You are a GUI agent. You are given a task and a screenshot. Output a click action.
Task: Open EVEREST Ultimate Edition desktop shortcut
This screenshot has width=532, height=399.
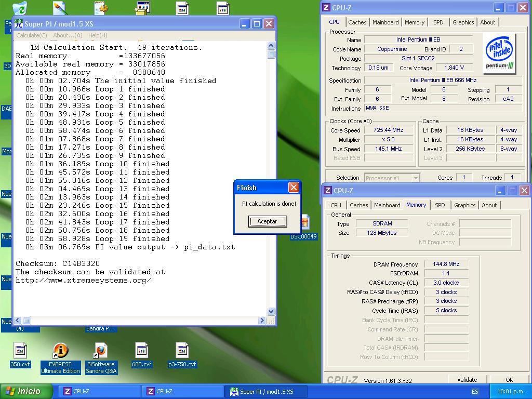[x=60, y=358]
